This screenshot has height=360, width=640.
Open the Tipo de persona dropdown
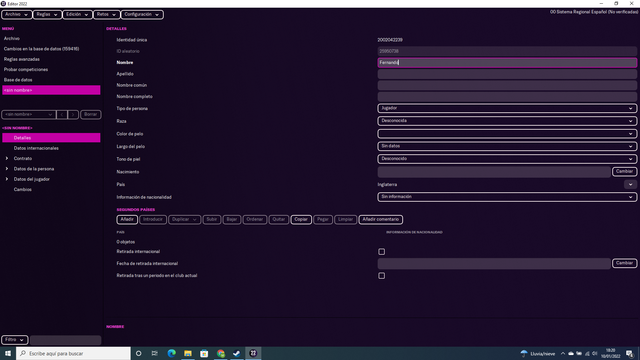507,108
